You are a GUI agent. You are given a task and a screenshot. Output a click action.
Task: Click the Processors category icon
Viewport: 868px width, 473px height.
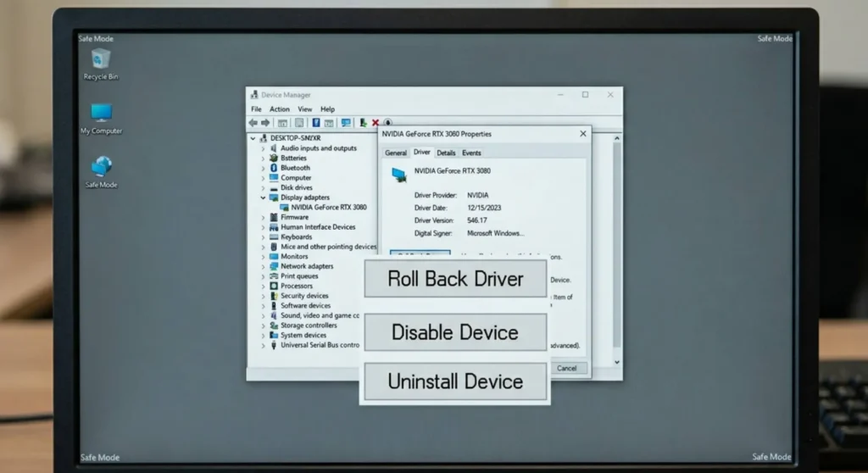click(x=274, y=286)
